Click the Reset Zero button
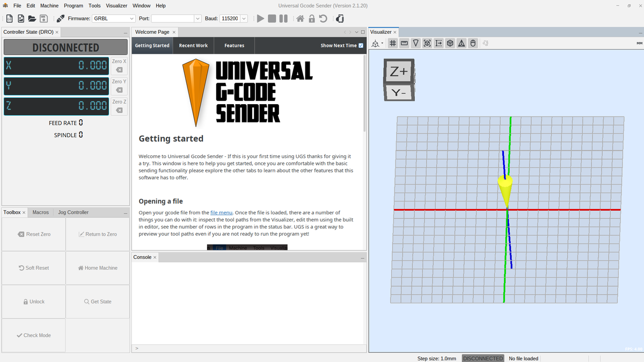The width and height of the screenshot is (644, 362). tap(34, 234)
